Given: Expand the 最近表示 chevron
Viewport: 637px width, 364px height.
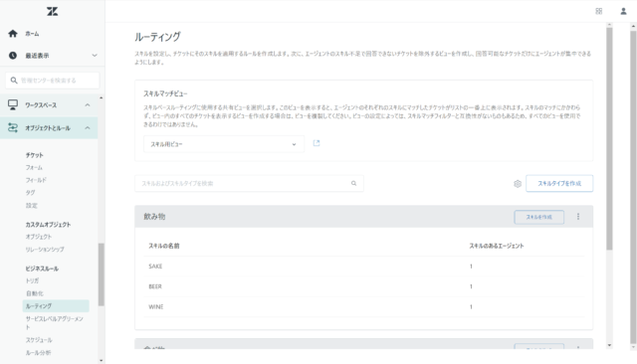Looking at the screenshot, I should tap(95, 55).
